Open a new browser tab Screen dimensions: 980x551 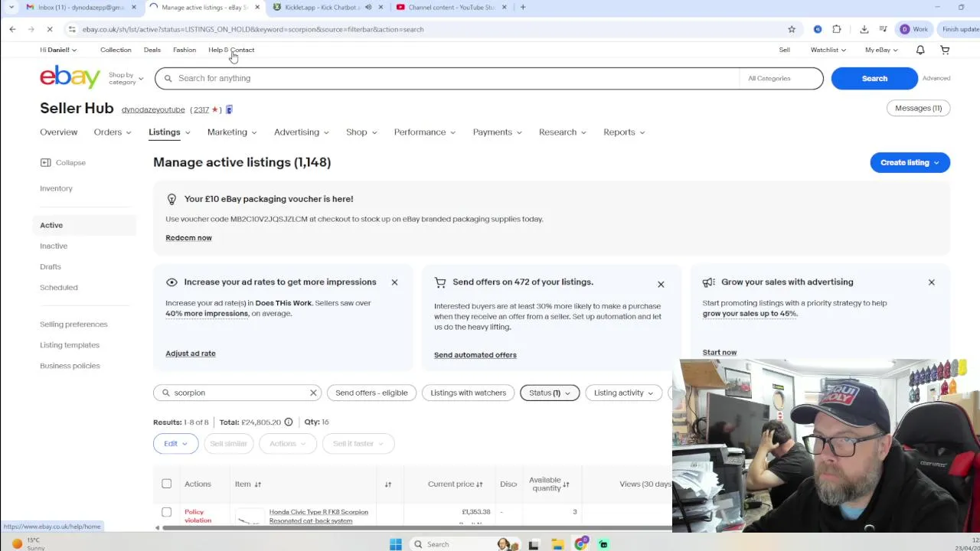pyautogui.click(x=523, y=7)
